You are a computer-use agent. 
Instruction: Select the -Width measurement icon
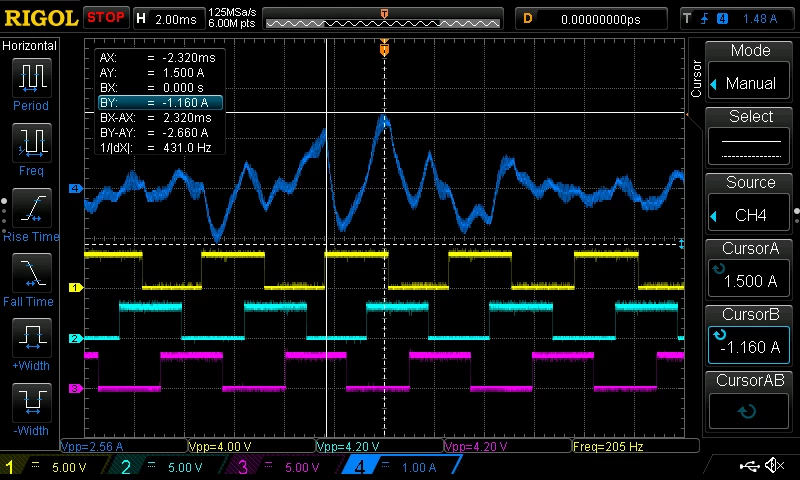click(x=32, y=402)
